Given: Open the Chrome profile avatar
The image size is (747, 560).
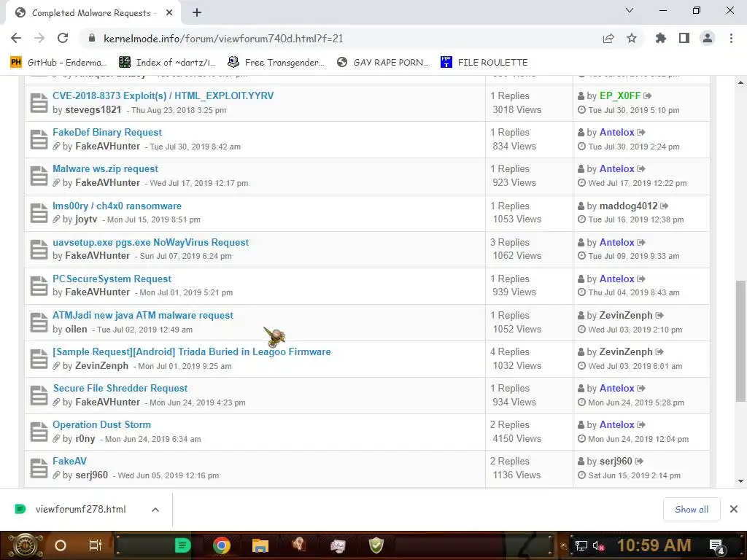Looking at the screenshot, I should (708, 38).
